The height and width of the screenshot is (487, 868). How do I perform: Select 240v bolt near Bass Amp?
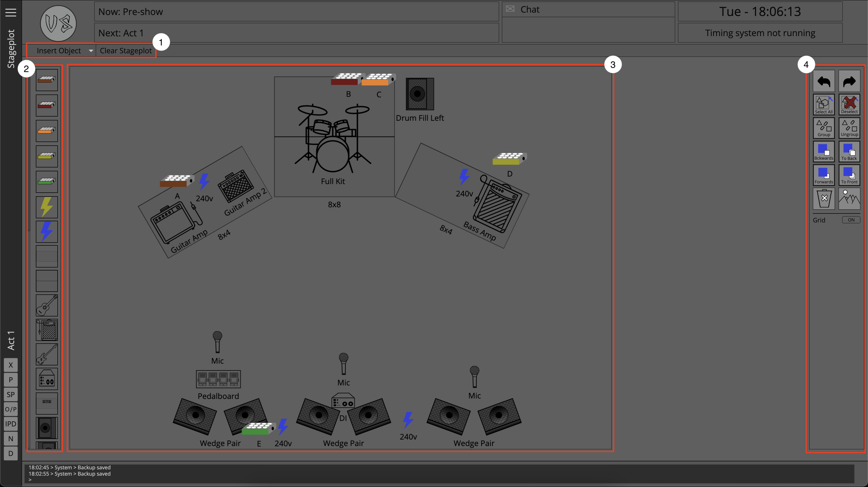464,177
